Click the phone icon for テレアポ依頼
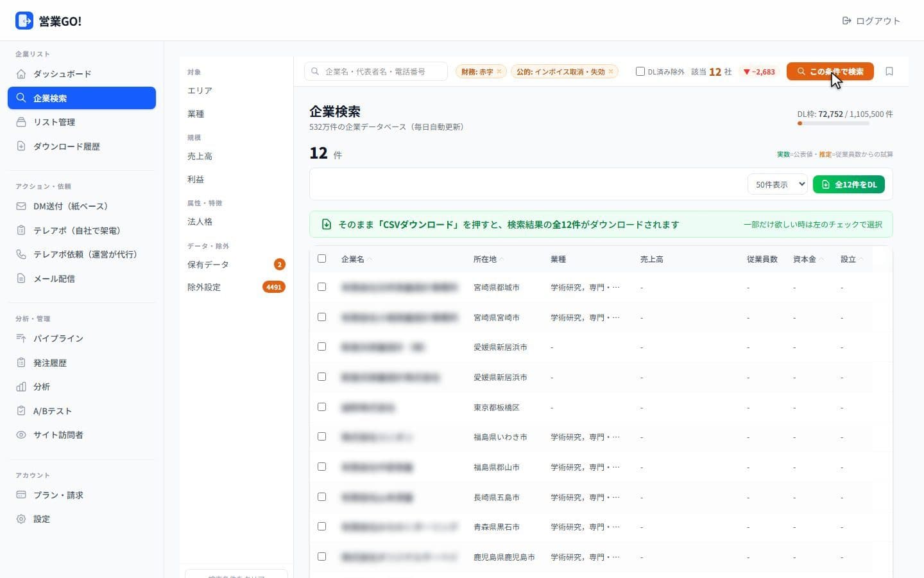The image size is (924, 578). click(x=21, y=254)
